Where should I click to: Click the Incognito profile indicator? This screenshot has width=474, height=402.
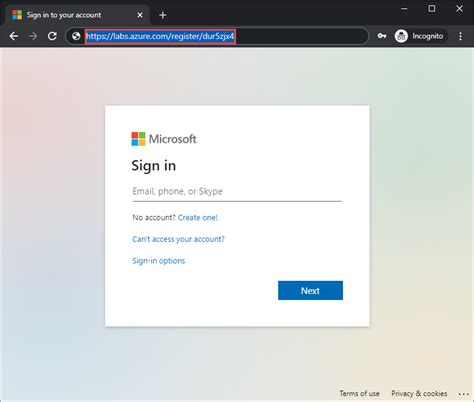[x=420, y=36]
